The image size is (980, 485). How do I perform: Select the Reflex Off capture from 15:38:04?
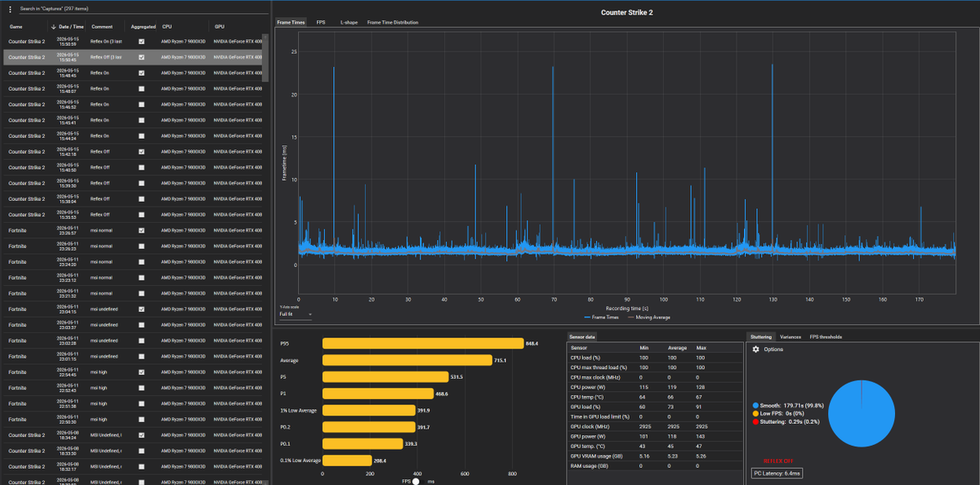coord(134,199)
